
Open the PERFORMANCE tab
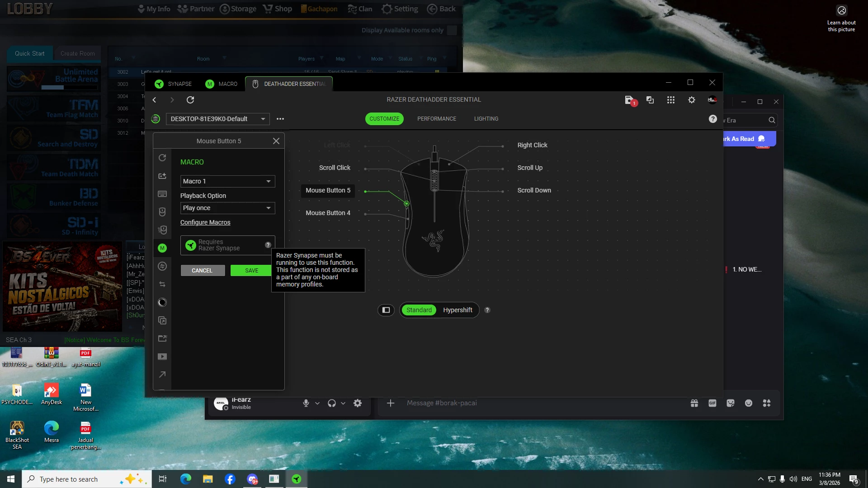click(437, 119)
